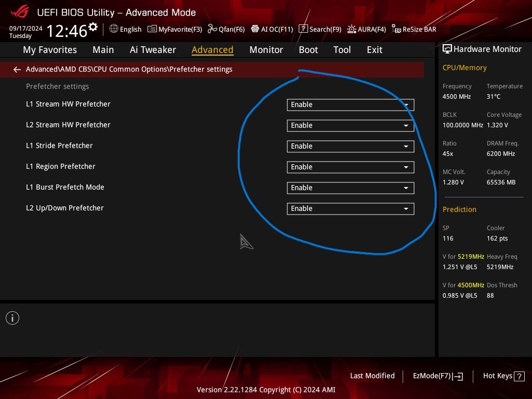Open L1 Burst Prefetch Mode dropdown
This screenshot has width=532, height=399.
pyautogui.click(x=351, y=188)
